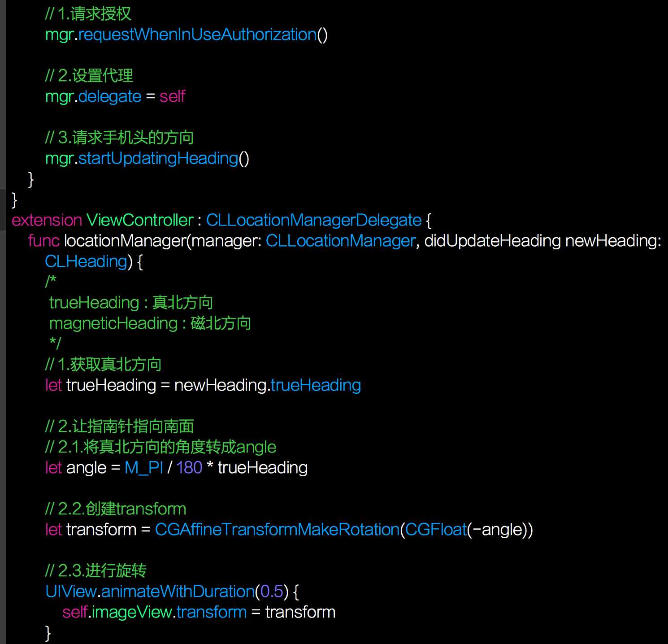
Task: Click comment '// 2.1.将真北方向的角度转成angle'
Action: pos(161,447)
